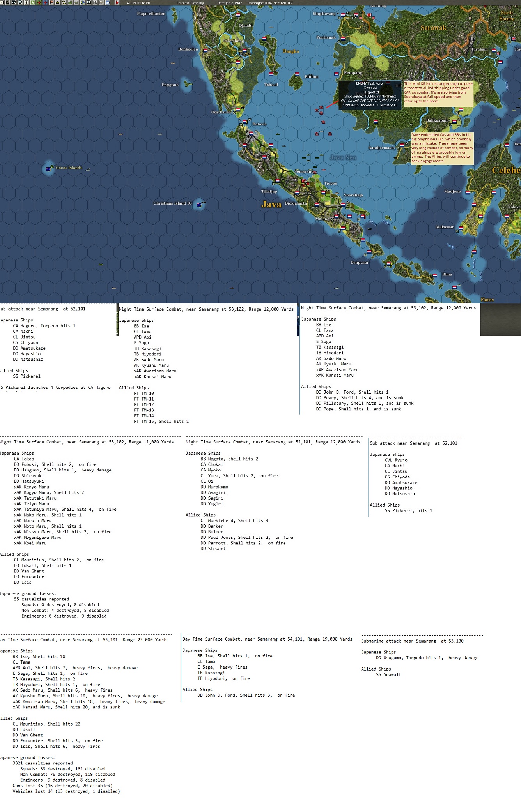
Task: Select the red plane on blue background icon
Action: click(x=45, y=2)
